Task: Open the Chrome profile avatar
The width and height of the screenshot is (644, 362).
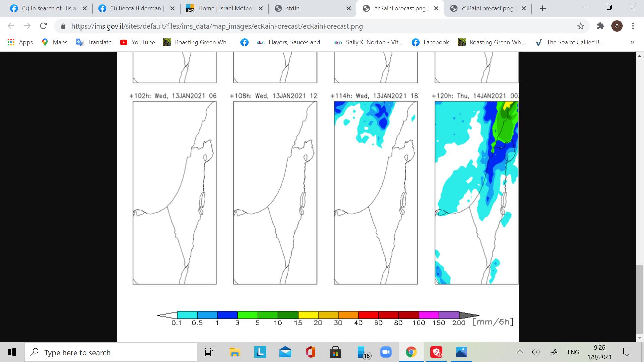Action: pos(617,26)
